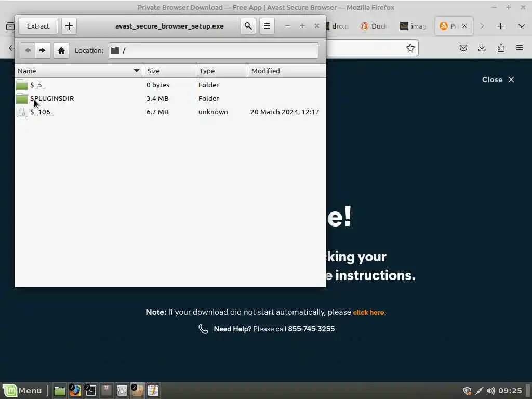Add files with the plus button
This screenshot has width=532, height=399.
(x=69, y=26)
